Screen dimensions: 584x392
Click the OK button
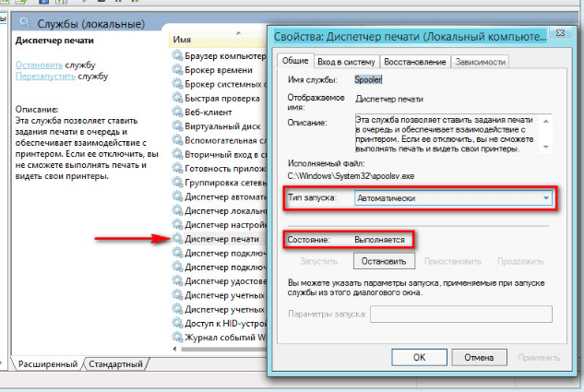418,356
